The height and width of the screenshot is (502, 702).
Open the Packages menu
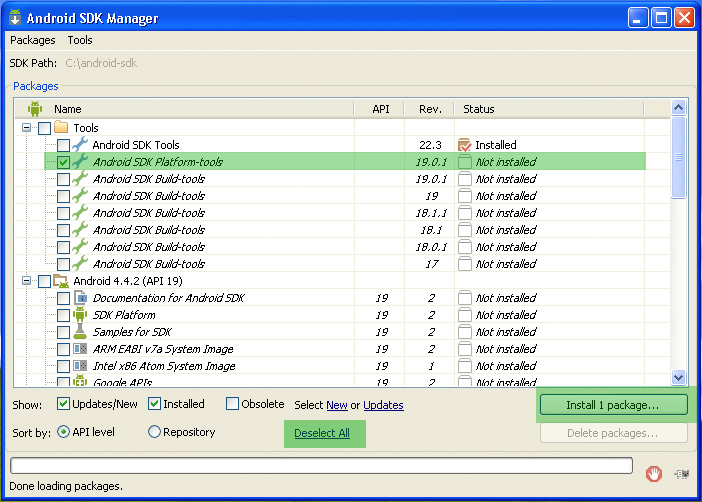(x=33, y=40)
